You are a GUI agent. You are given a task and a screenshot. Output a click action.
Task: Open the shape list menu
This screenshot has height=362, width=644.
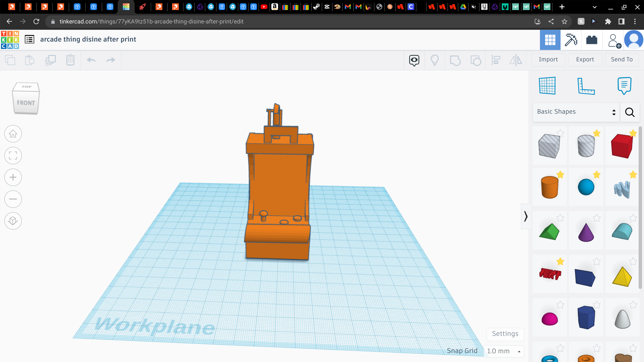(30, 39)
